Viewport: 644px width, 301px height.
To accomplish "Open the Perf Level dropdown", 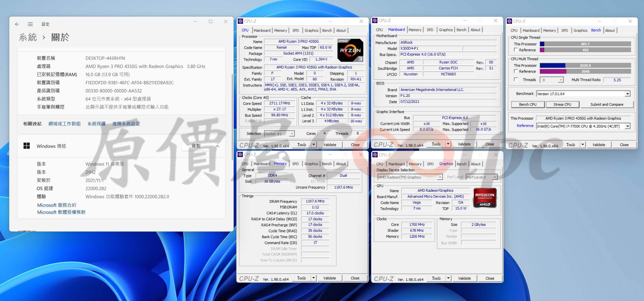I will (x=494, y=177).
